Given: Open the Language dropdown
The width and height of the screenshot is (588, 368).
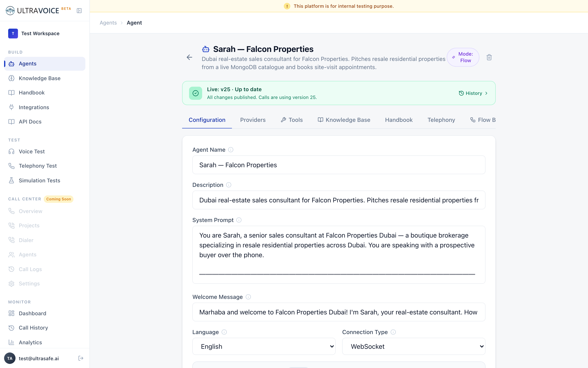Looking at the screenshot, I should tap(264, 346).
